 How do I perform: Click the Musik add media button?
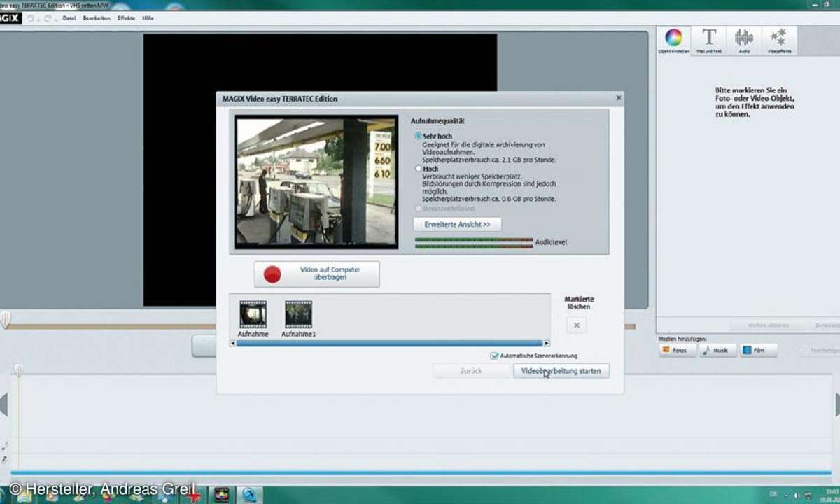pyautogui.click(x=717, y=350)
